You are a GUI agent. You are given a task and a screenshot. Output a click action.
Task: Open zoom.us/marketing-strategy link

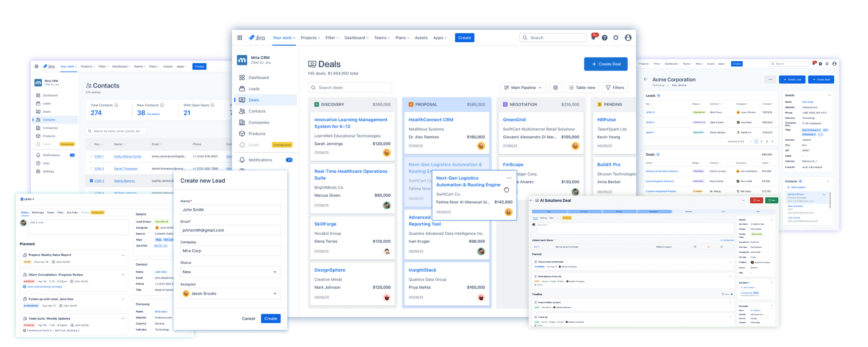click(x=45, y=287)
